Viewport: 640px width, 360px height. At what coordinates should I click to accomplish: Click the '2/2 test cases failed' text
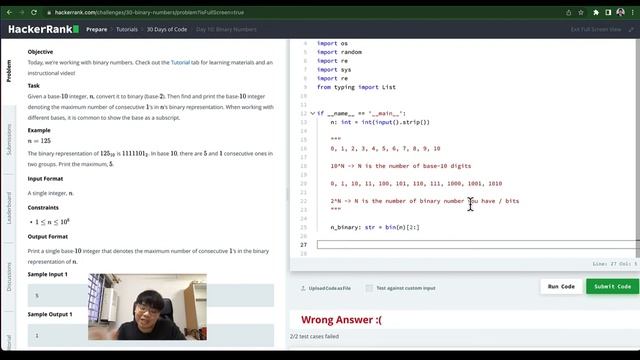[x=314, y=336]
